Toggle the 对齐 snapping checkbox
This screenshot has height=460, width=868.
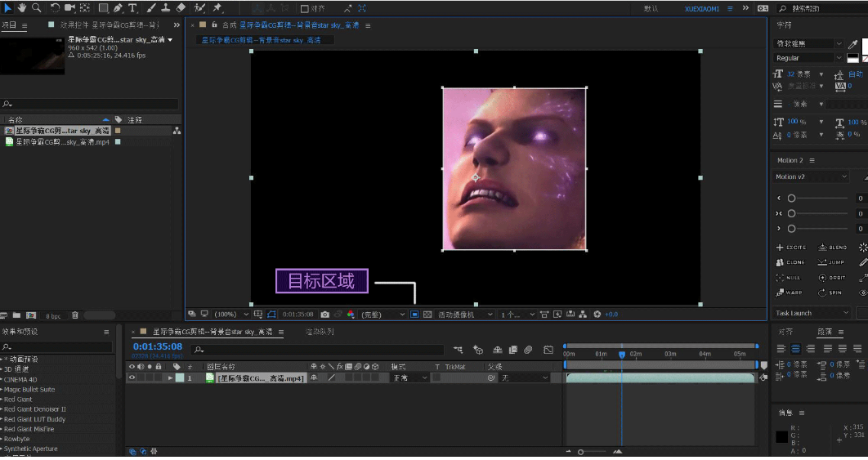[x=305, y=9]
